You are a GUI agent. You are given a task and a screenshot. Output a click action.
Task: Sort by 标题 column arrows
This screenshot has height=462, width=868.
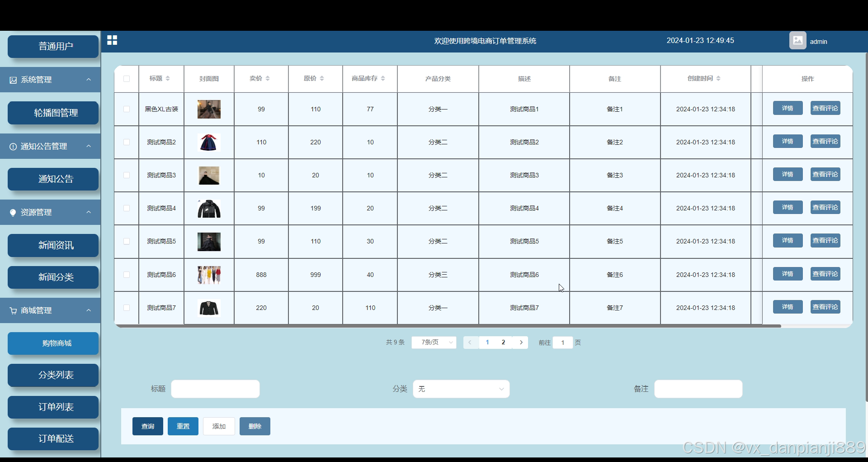pos(168,79)
